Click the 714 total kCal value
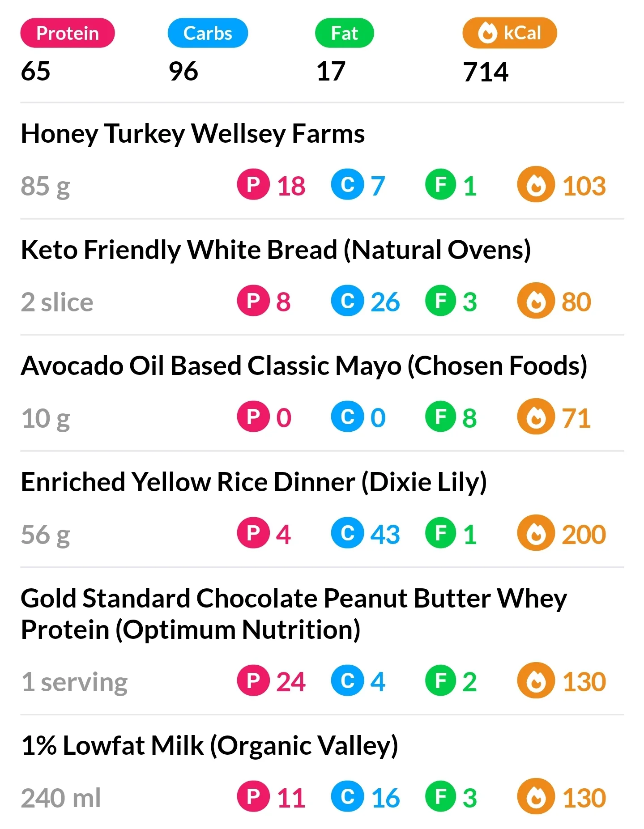644x829 pixels. coord(486,72)
